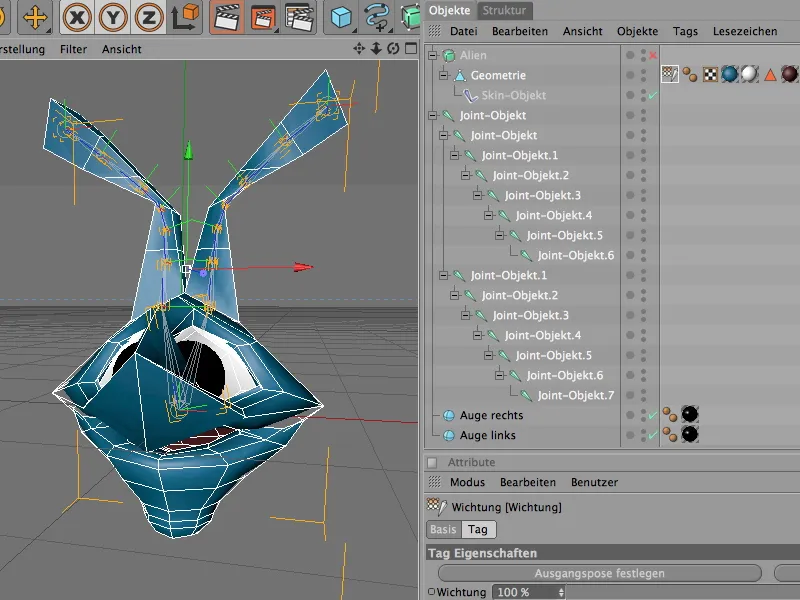Viewport: 800px width, 600px height.
Task: Select the checkerboard UVW tag on Geometrie
Action: click(x=710, y=74)
